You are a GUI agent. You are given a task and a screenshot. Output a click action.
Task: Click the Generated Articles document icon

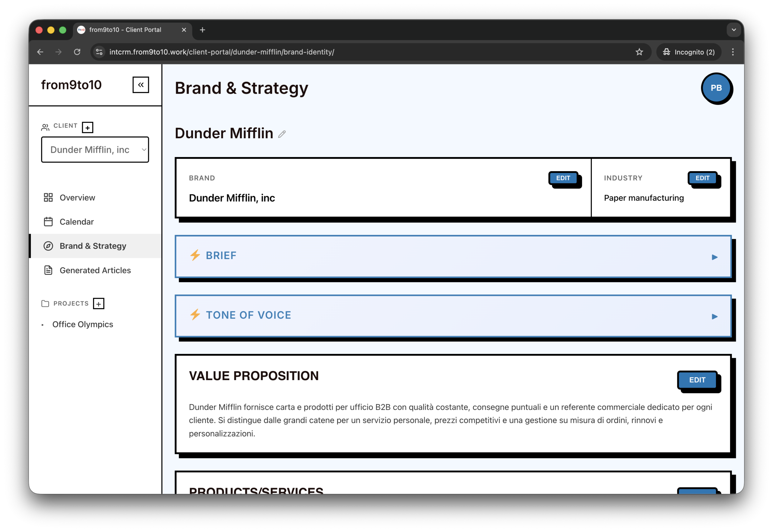(x=48, y=270)
